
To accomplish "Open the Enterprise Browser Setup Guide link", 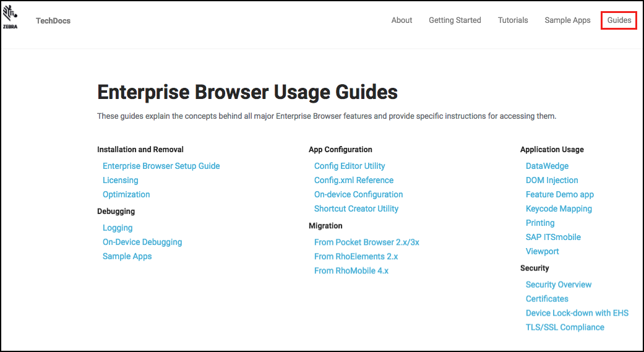I will (161, 166).
